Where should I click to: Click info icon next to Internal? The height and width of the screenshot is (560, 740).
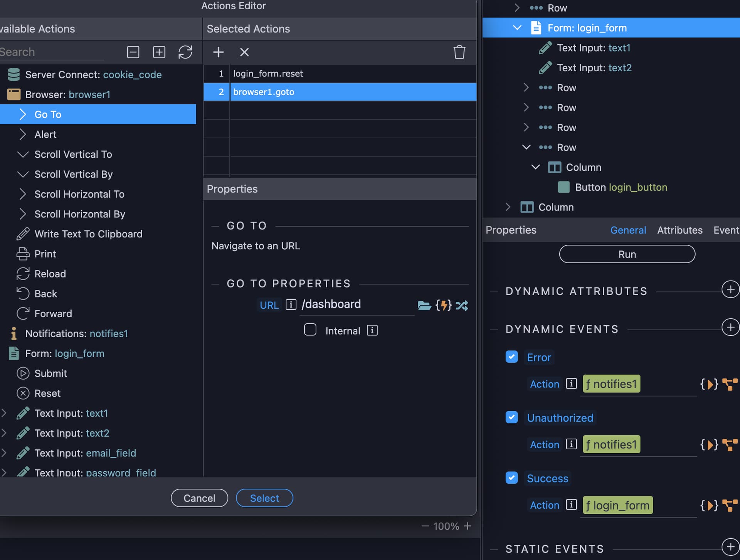coord(372,330)
